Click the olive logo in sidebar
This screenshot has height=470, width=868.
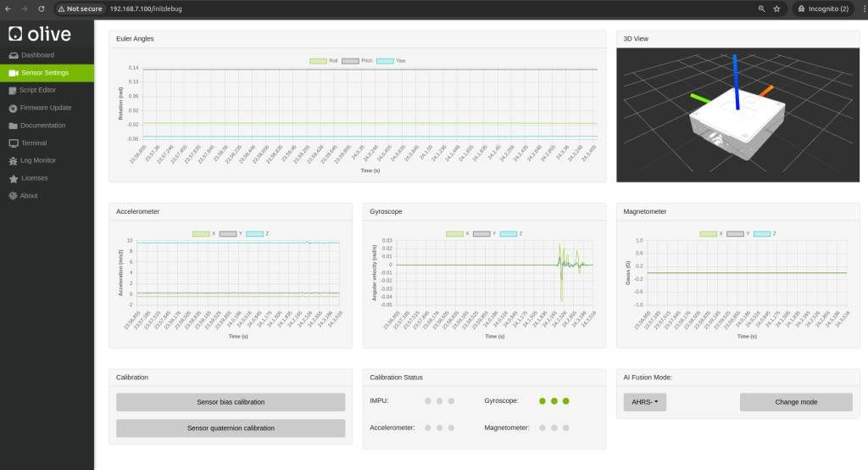coord(40,34)
